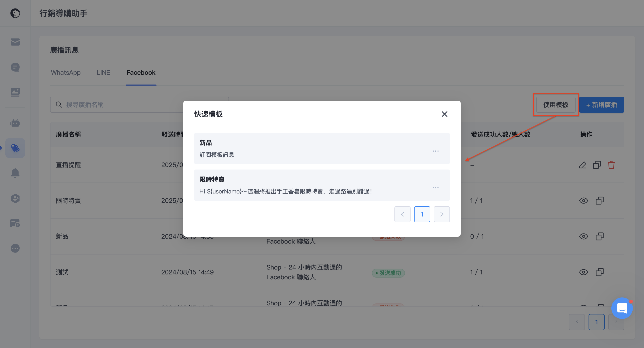The width and height of the screenshot is (644, 348).
Task: Open the notifications bell sidebar icon
Action: click(x=15, y=173)
